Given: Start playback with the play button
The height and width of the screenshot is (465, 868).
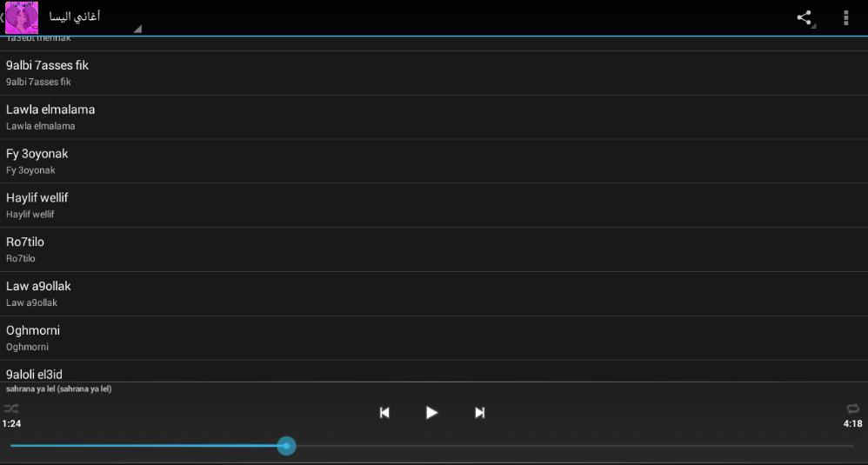Looking at the screenshot, I should tap(431, 413).
